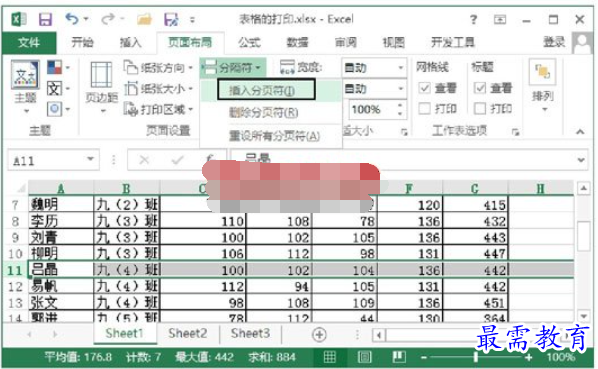This screenshot has width=598, height=369.
Task: Add a new sheet with the plus icon
Action: [319, 335]
